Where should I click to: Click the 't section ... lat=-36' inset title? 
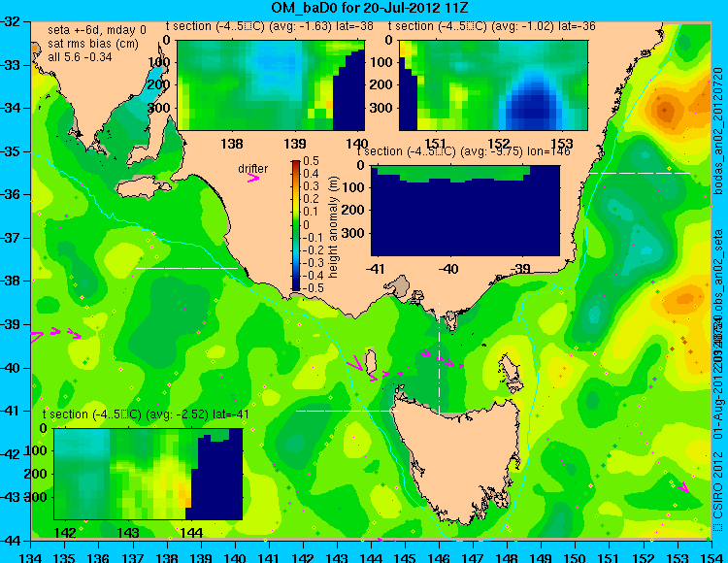click(x=492, y=26)
